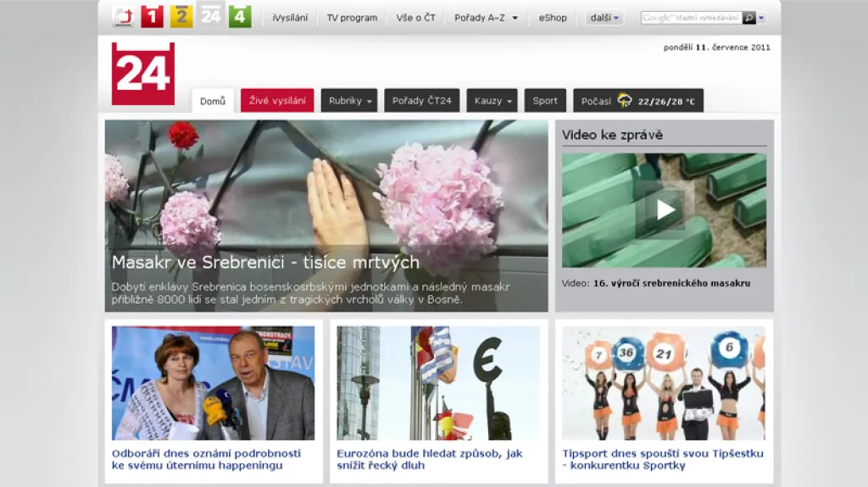868x487 pixels.
Task: Open the ČT1 channel icon
Action: tap(152, 17)
